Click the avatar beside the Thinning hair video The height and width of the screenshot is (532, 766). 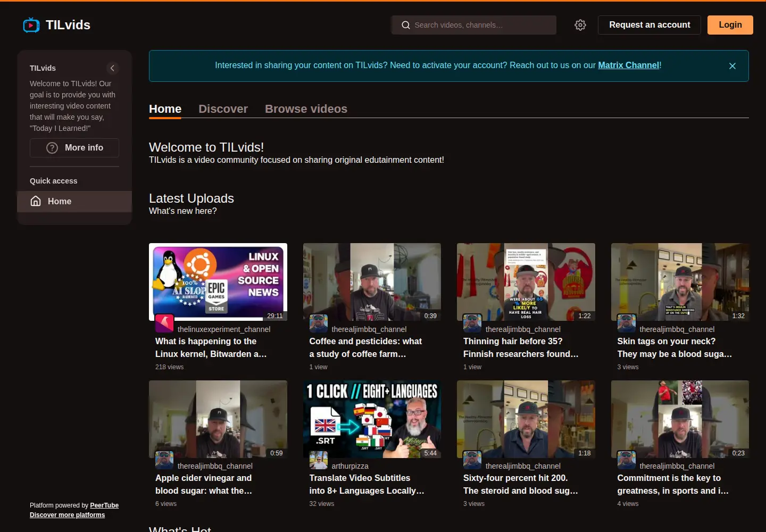tap(472, 323)
